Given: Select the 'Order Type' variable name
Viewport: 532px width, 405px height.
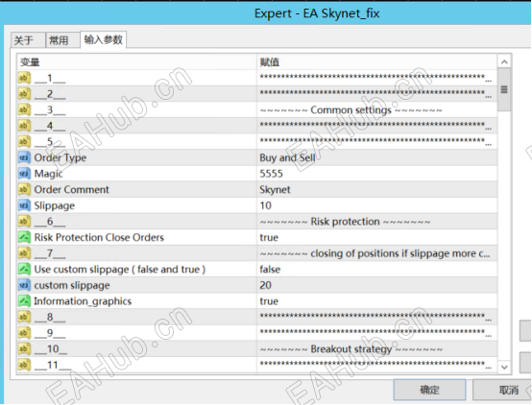Looking at the screenshot, I should [60, 157].
